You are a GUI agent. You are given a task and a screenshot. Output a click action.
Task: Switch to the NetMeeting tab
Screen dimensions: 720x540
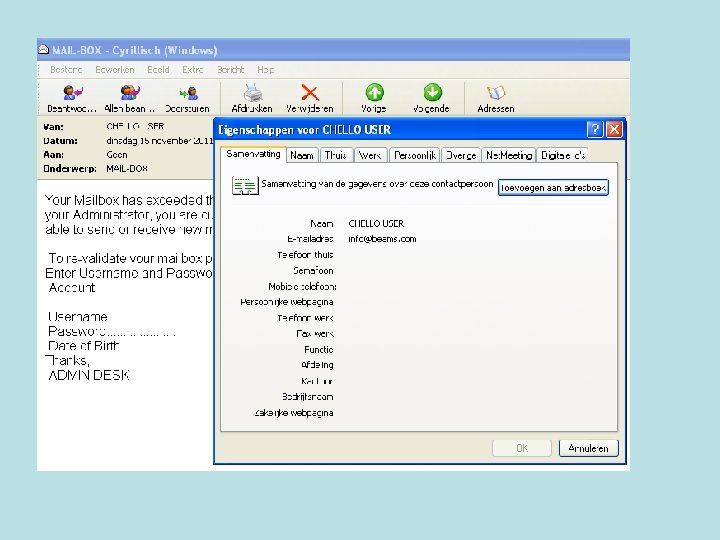[x=509, y=156]
